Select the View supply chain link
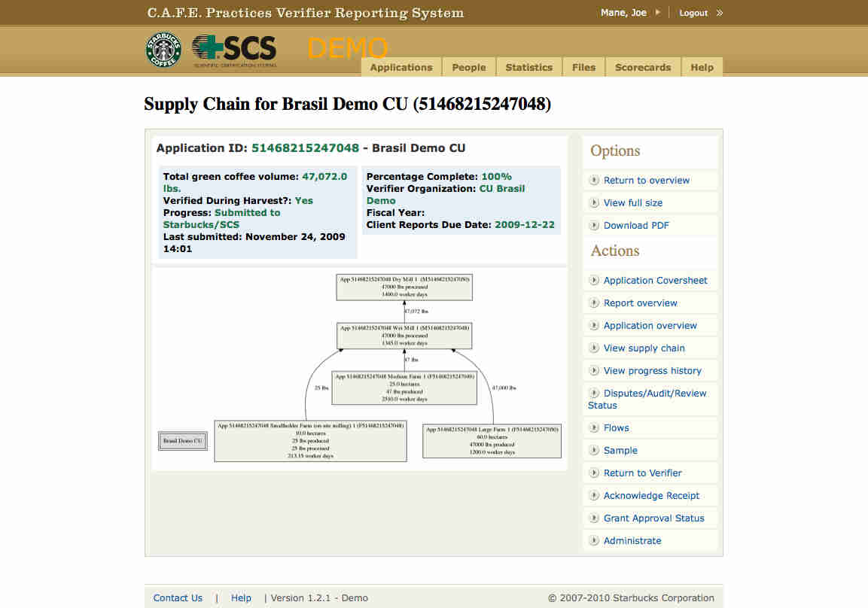Image resolution: width=868 pixels, height=608 pixels. (644, 348)
